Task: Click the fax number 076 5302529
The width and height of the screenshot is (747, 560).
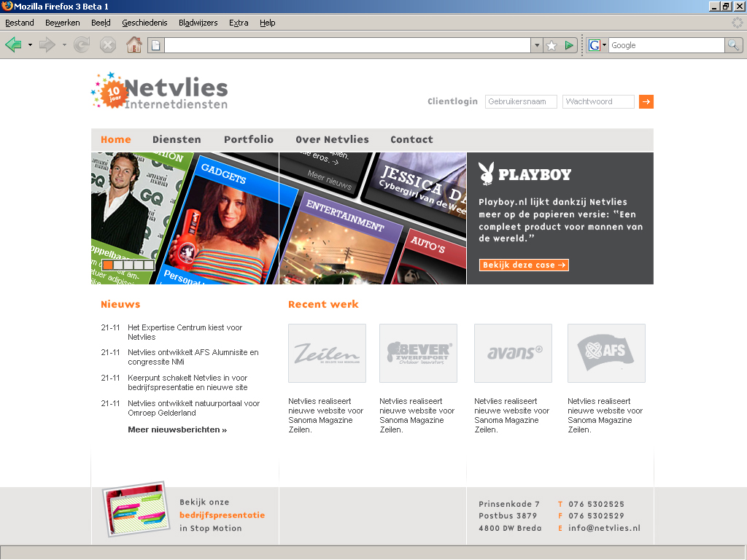Action: [596, 516]
